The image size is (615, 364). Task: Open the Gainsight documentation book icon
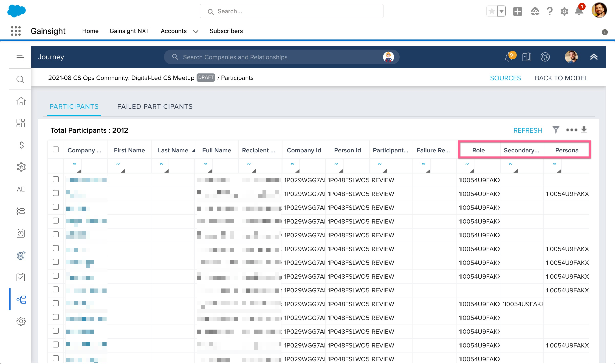coord(527,57)
